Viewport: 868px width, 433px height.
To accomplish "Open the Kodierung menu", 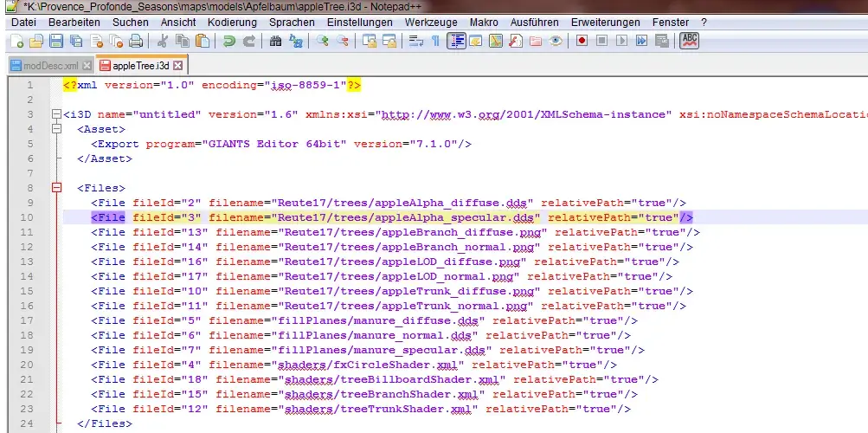I will point(232,22).
